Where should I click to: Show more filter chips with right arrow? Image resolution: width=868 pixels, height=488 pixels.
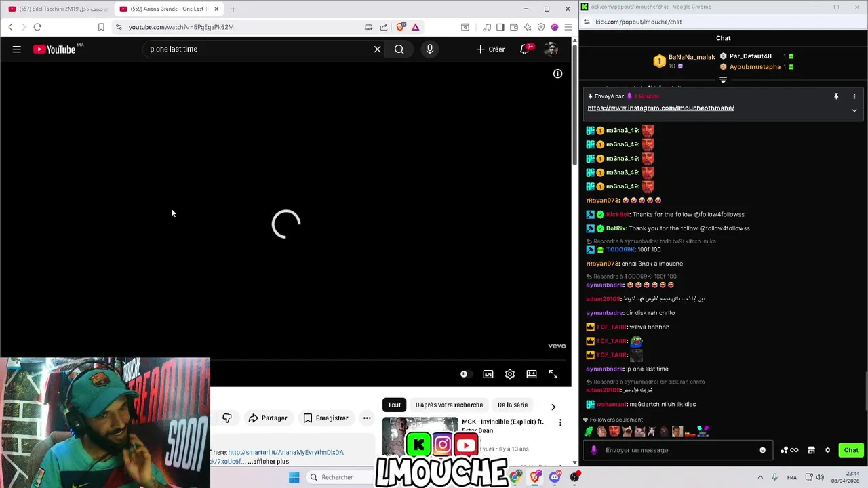tap(553, 407)
